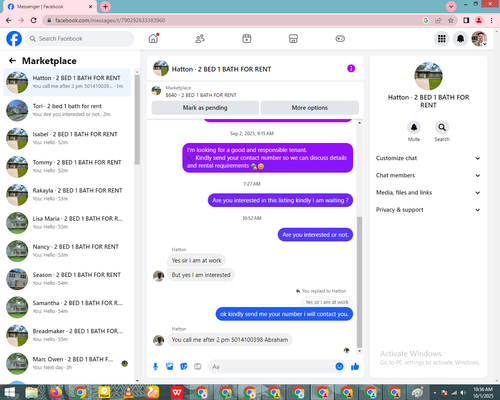The height and width of the screenshot is (400, 500).
Task: Open a new browser tab
Action: [105, 6]
